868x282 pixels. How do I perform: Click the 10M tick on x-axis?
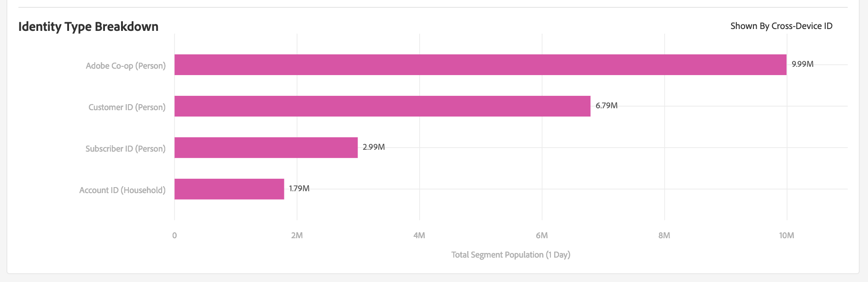tap(787, 235)
